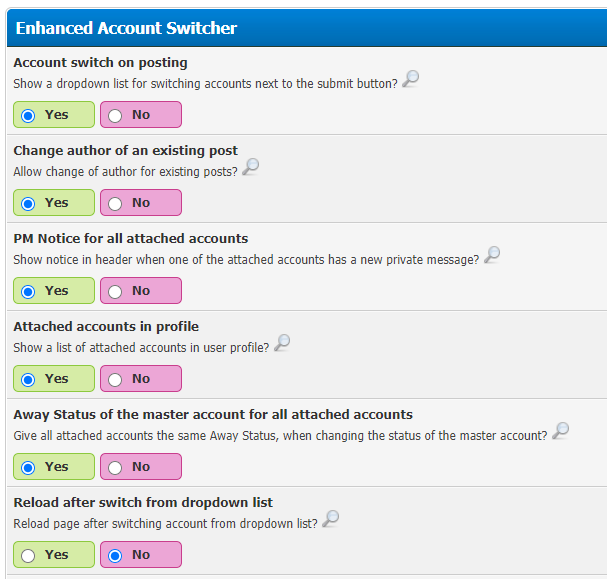Click the Enhanced Account Switcher header title

[x=126, y=28]
